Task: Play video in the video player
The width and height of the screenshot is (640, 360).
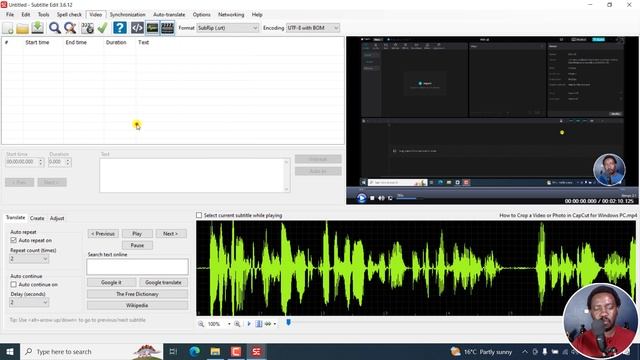Action: pyautogui.click(x=361, y=198)
